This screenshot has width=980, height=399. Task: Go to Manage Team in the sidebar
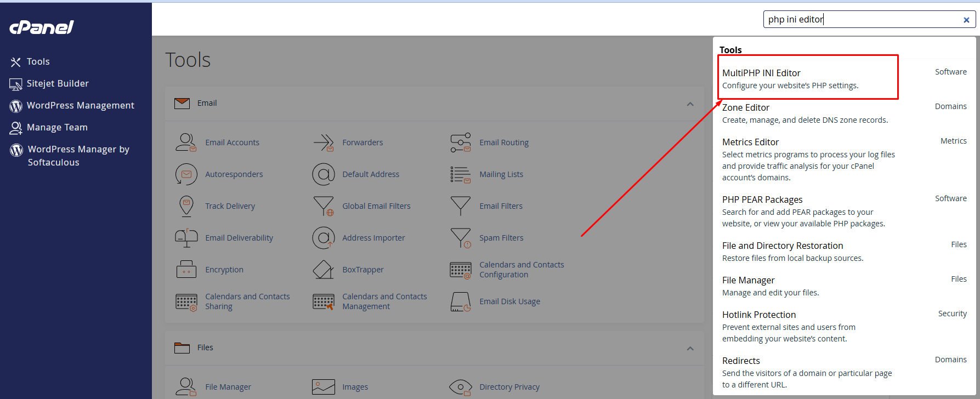click(57, 128)
